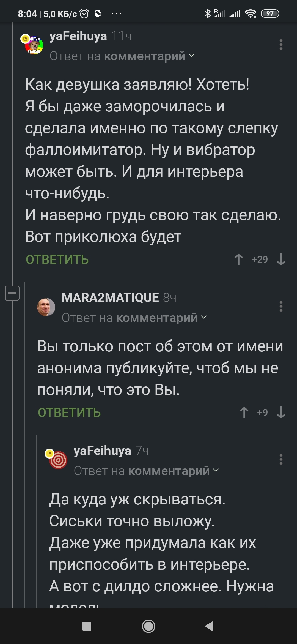Open yaFeihuya's profile from the 11ч comment

click(78, 36)
